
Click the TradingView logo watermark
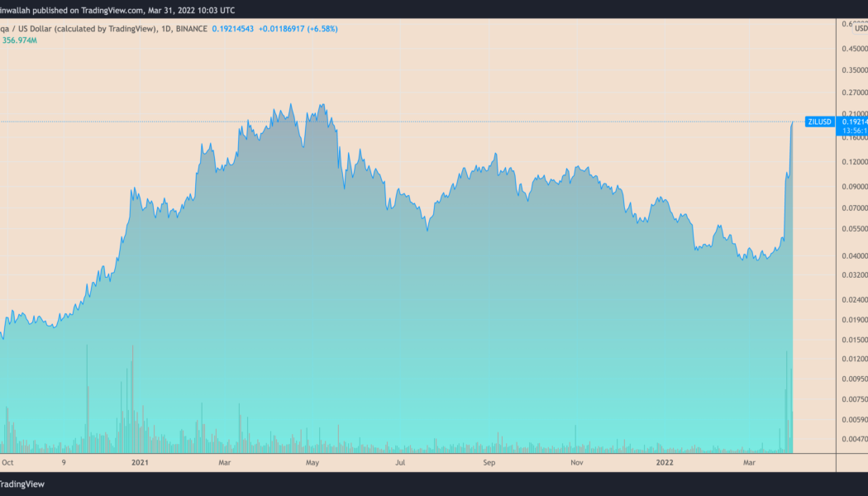21,484
